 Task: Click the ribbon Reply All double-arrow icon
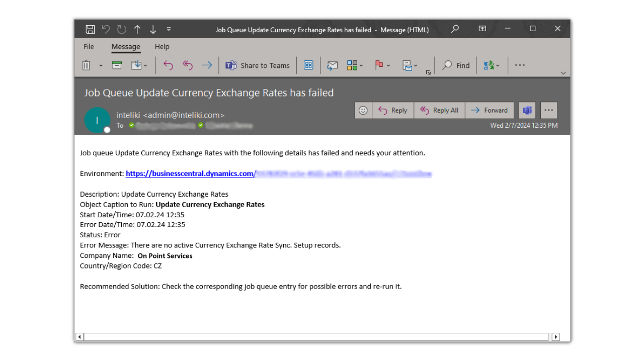188,65
